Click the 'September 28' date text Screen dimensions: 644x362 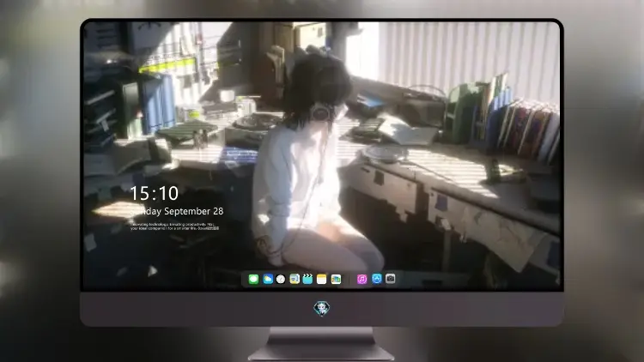click(194, 211)
